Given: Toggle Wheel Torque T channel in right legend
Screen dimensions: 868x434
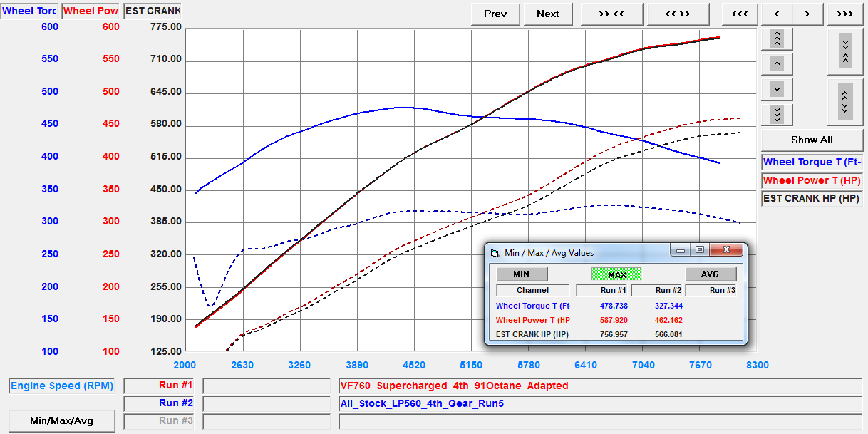Looking at the screenshot, I should [812, 162].
